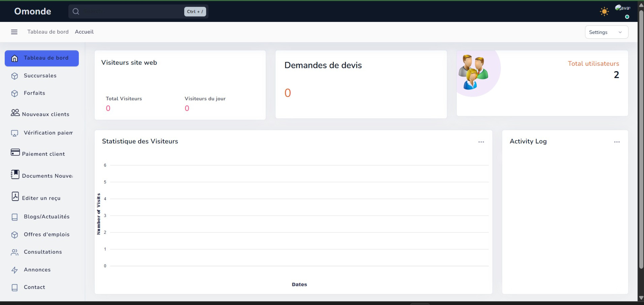The height and width of the screenshot is (305, 644).
Task: Go to Offres d'emplois menu item
Action: [x=47, y=234]
